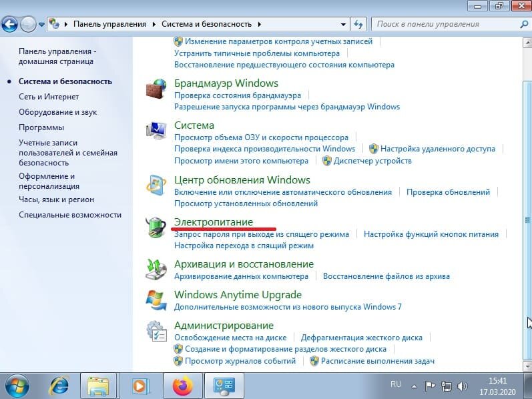532x399 pixels.
Task: Open the Система heading link
Action: (x=194, y=125)
